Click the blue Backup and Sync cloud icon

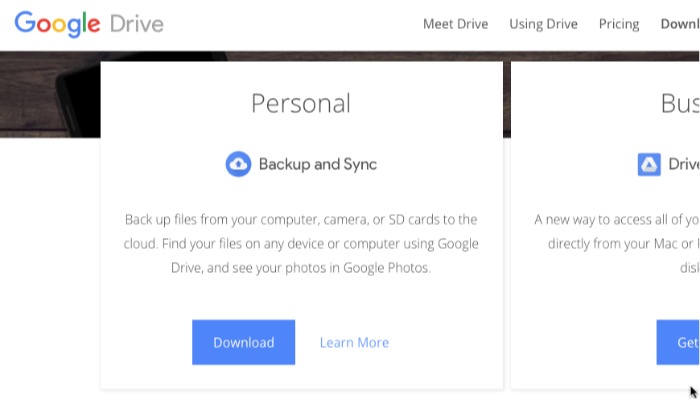(x=238, y=164)
